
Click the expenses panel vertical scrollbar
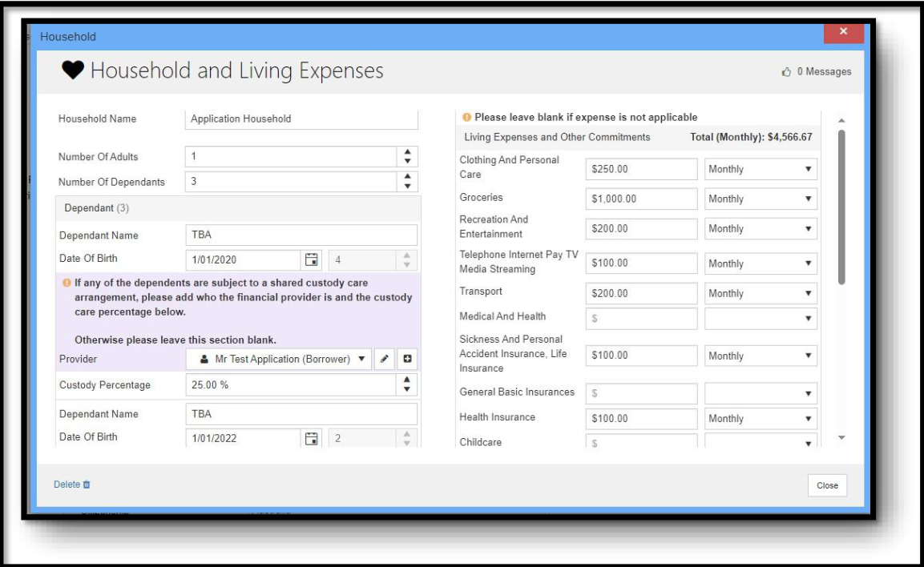click(841, 208)
